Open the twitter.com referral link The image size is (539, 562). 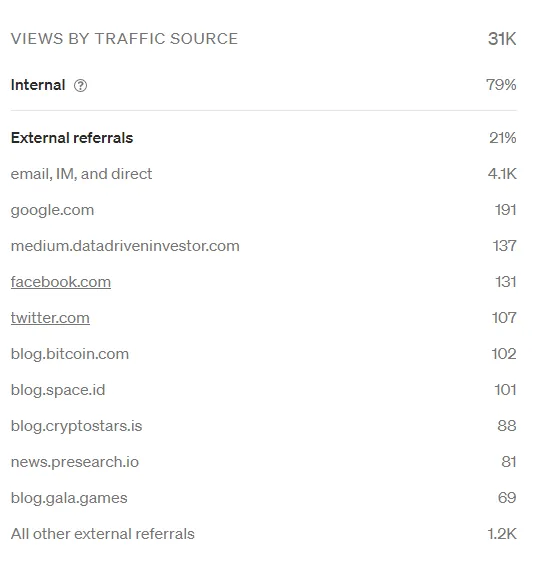click(50, 318)
